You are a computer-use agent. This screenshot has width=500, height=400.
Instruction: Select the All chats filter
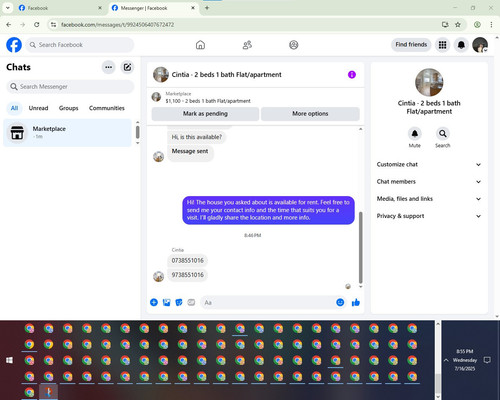click(x=14, y=108)
